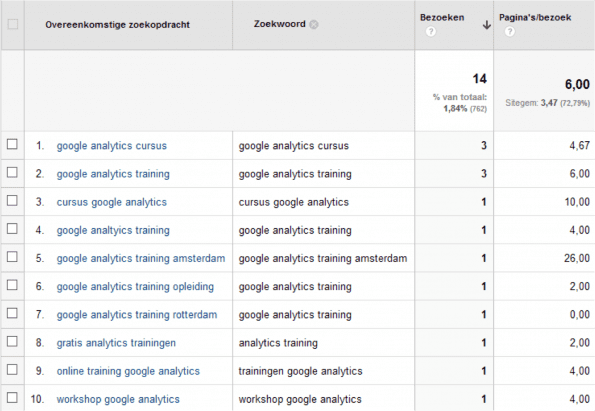The width and height of the screenshot is (595, 411).
Task: Select the checkbox for google analytics training opleiding
Action: pyautogui.click(x=12, y=285)
